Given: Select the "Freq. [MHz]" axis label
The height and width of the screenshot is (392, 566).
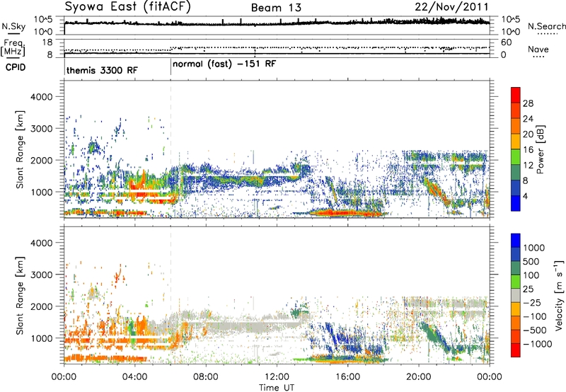Looking at the screenshot, I should (13, 47).
